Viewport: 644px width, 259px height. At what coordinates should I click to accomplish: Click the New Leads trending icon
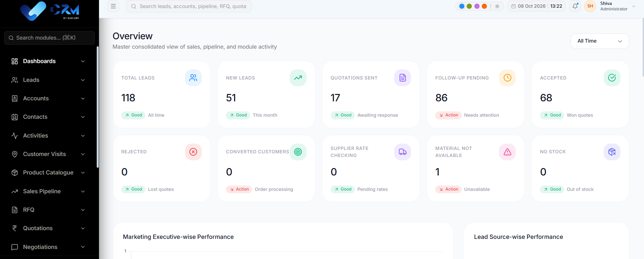(x=298, y=78)
